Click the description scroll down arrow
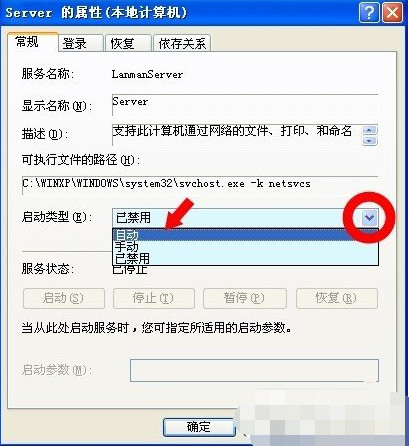This screenshot has height=446, width=409. pyautogui.click(x=370, y=140)
